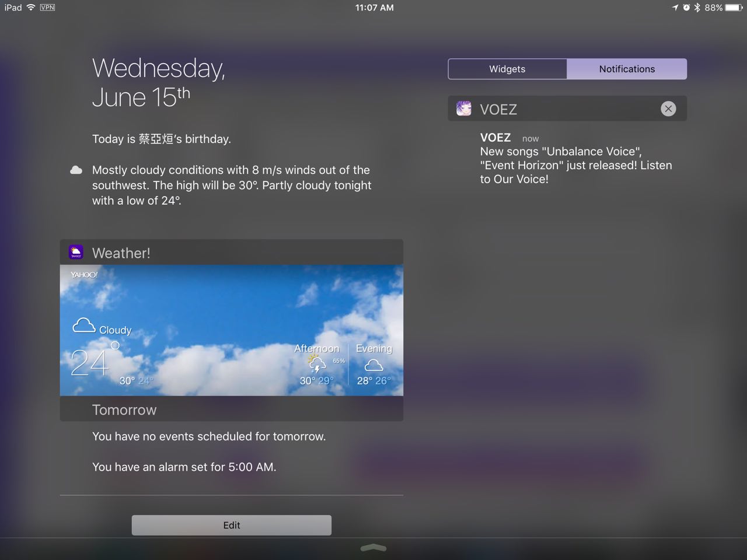Screen dimensions: 747x560
Task: Tap the VOEZ app icon
Action: [x=464, y=108]
